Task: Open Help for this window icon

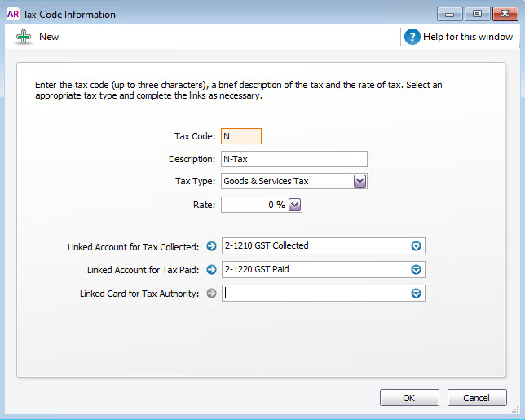Action: (x=412, y=37)
